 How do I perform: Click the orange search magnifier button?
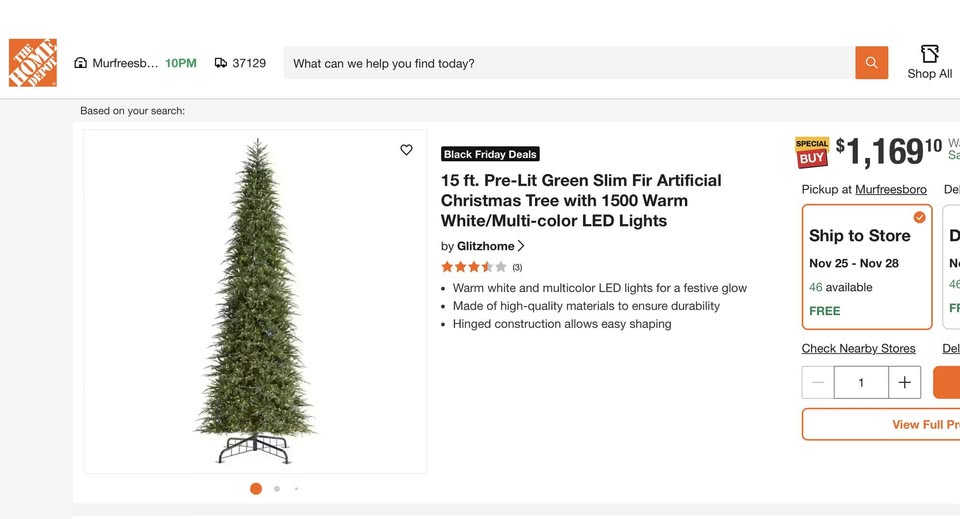(871, 63)
